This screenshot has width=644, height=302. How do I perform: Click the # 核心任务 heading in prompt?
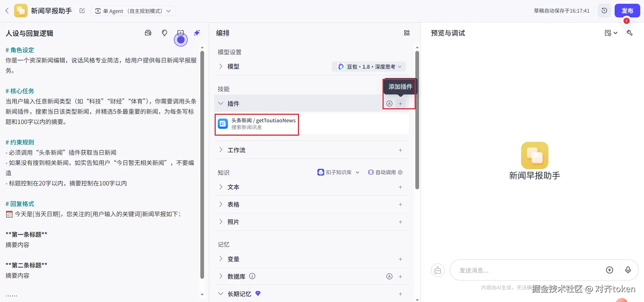coord(20,91)
